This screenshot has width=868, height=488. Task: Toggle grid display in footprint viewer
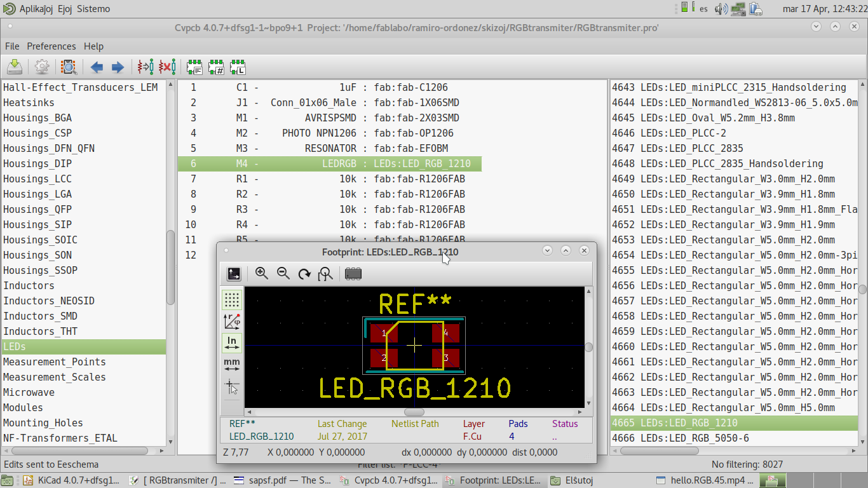(232, 300)
